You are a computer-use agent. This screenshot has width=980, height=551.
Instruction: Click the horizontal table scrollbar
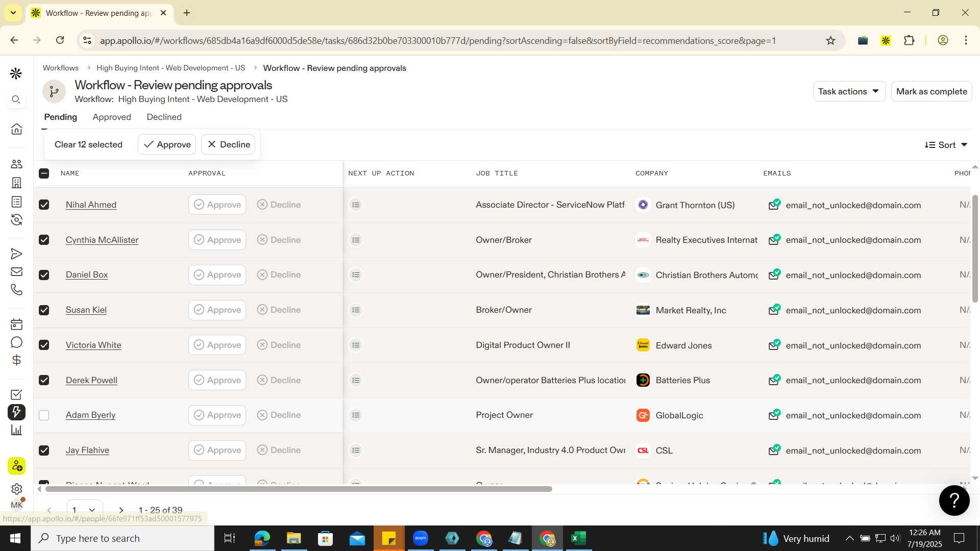click(299, 489)
